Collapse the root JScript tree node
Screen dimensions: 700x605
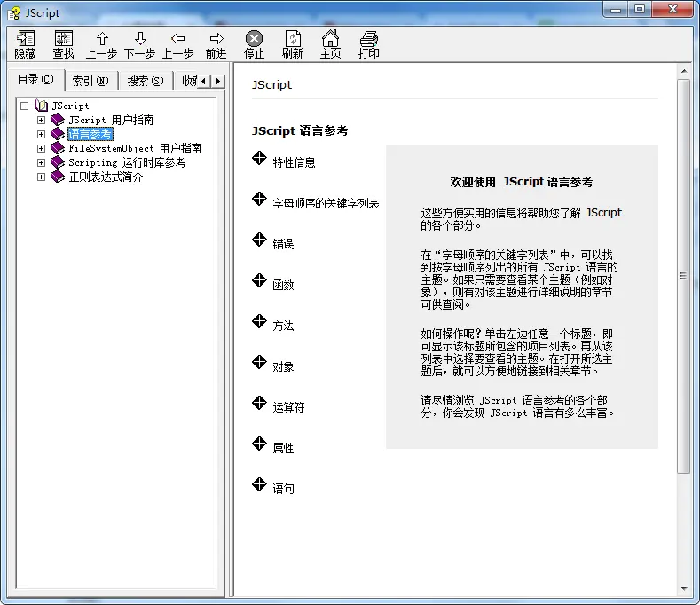tap(25, 106)
